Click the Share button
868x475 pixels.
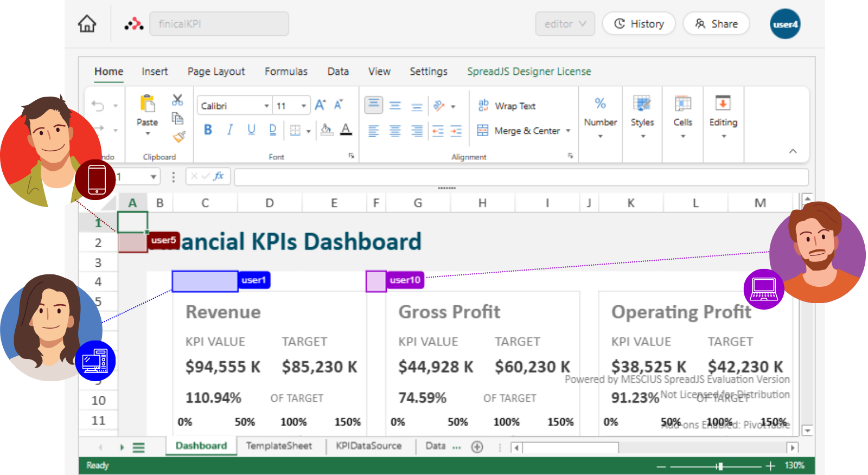(716, 24)
